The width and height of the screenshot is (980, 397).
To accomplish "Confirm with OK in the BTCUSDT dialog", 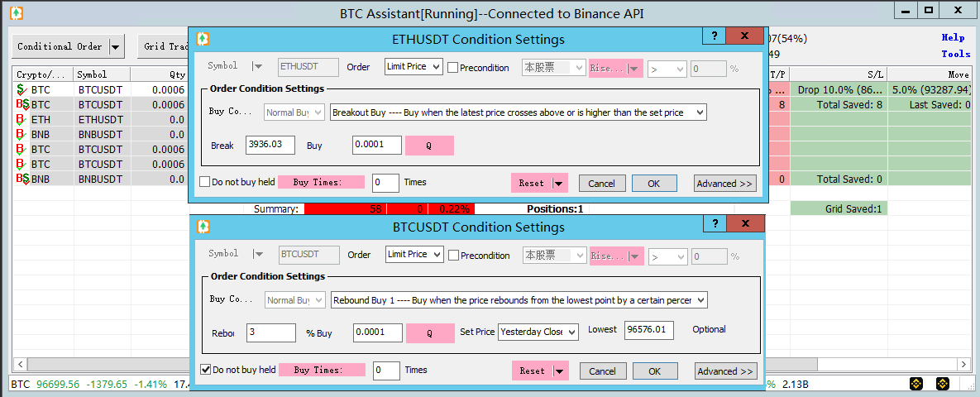I will tap(654, 371).
